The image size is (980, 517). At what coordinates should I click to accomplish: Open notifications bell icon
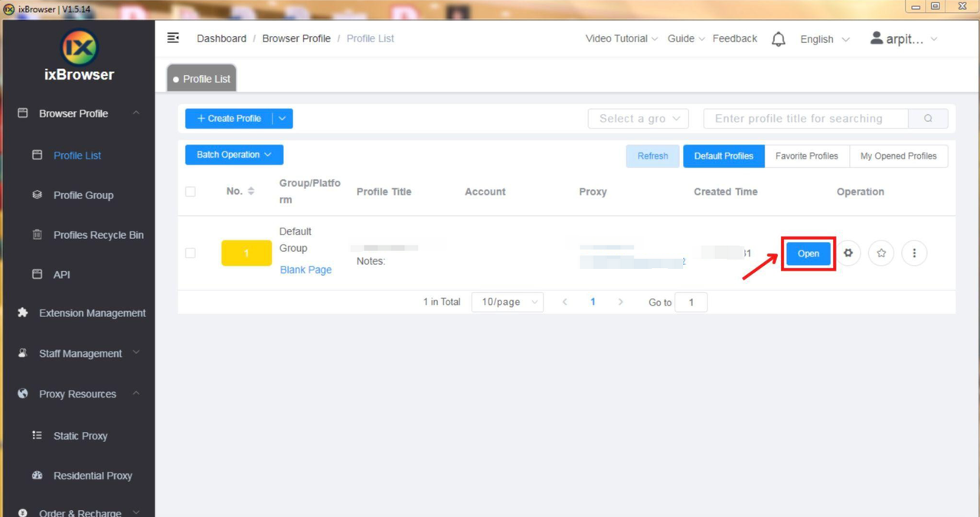tap(778, 39)
